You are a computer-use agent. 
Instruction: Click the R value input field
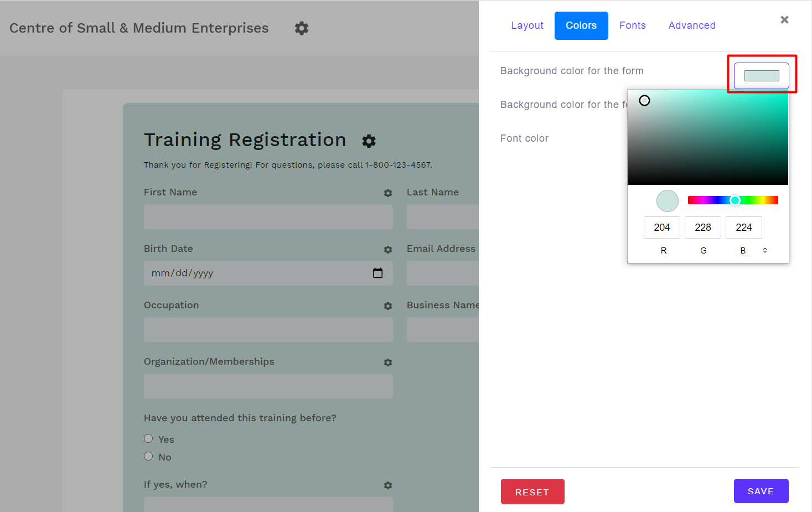coord(661,227)
